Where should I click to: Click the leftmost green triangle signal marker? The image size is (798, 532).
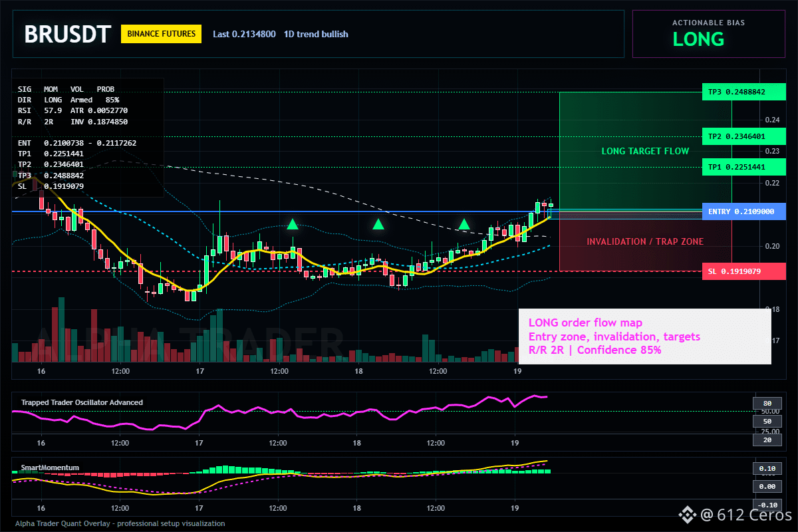click(293, 224)
